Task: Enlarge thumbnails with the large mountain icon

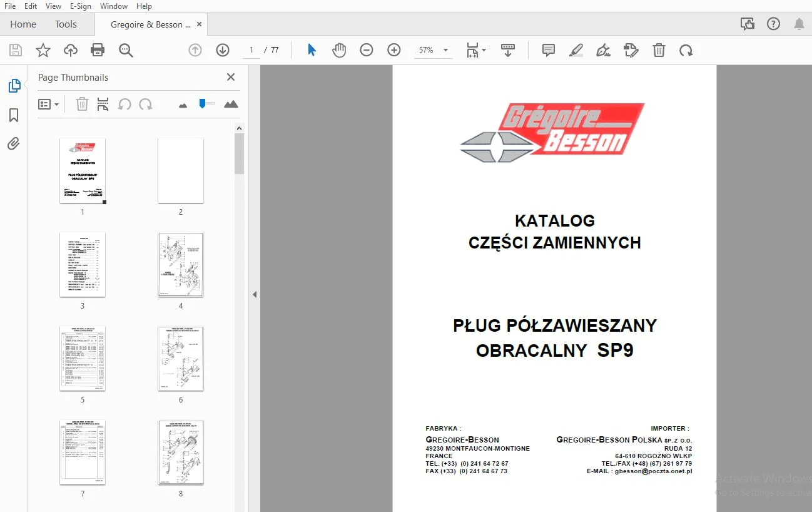Action: (x=231, y=104)
